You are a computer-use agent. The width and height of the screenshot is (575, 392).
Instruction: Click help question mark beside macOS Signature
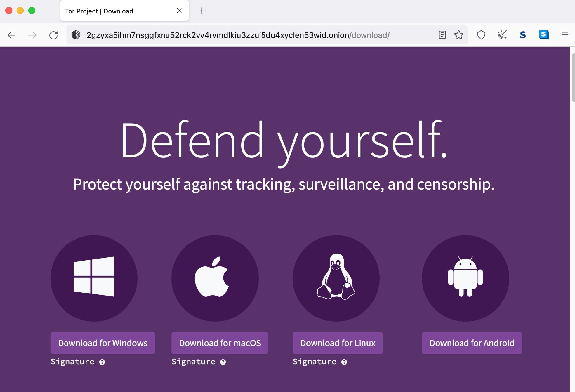click(x=223, y=362)
